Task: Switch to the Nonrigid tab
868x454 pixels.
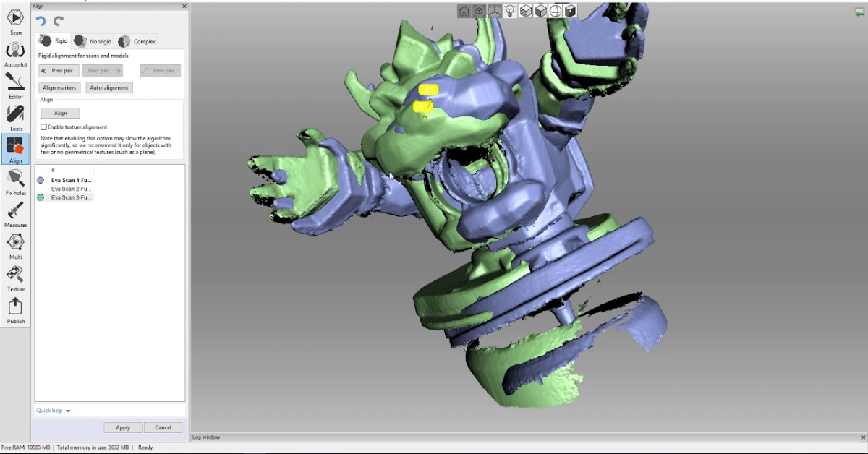Action: pos(93,40)
